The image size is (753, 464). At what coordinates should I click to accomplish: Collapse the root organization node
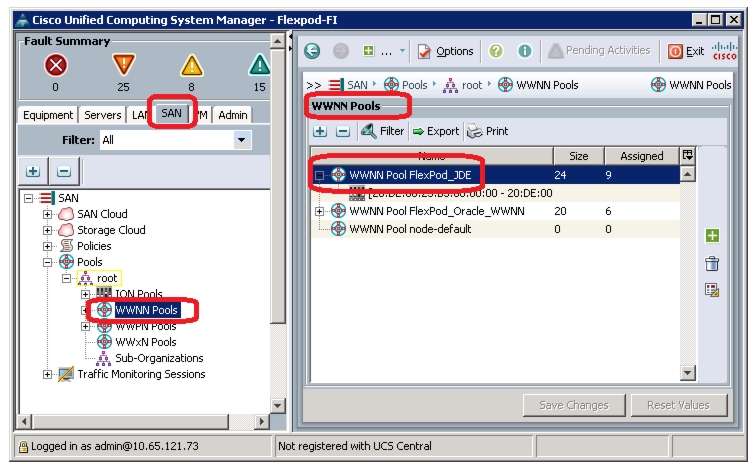[x=66, y=278]
